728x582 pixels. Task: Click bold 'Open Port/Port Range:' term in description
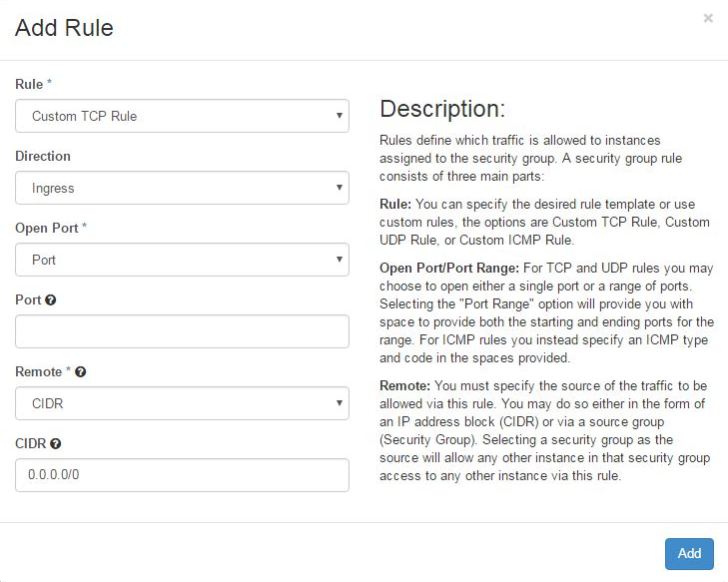[x=449, y=268]
